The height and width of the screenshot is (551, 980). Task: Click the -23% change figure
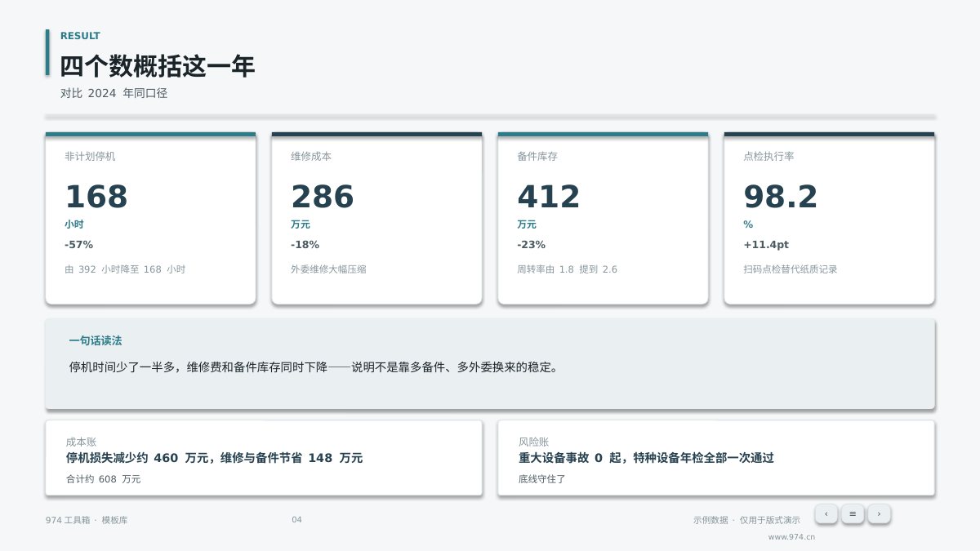point(532,245)
